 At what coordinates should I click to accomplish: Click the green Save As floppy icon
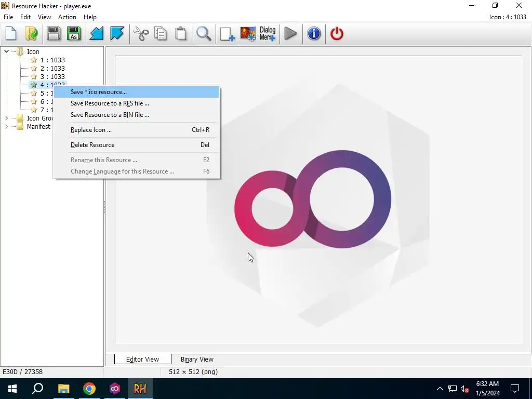click(x=74, y=34)
